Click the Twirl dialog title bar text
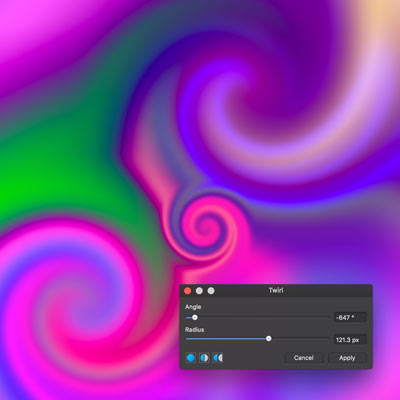400x400 pixels. pos(276,290)
